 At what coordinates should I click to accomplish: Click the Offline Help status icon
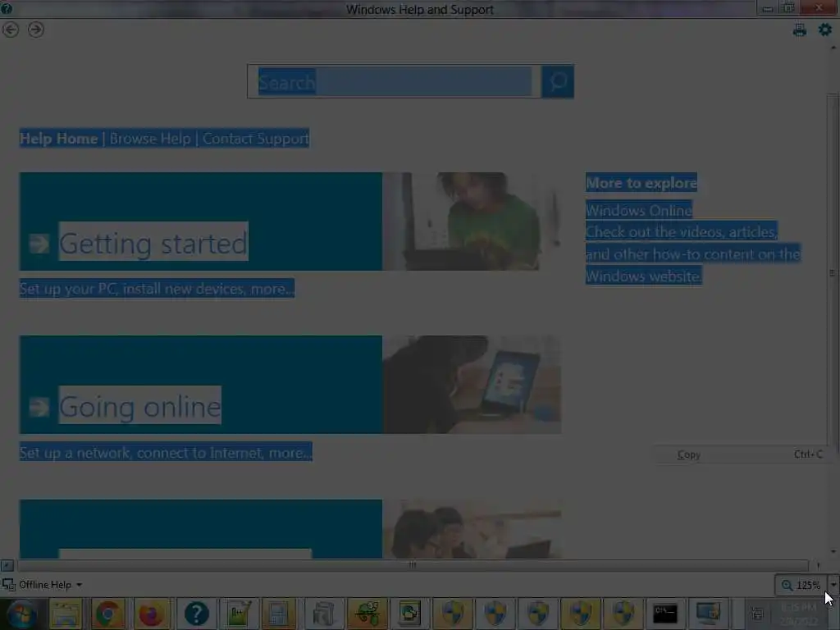[8, 584]
